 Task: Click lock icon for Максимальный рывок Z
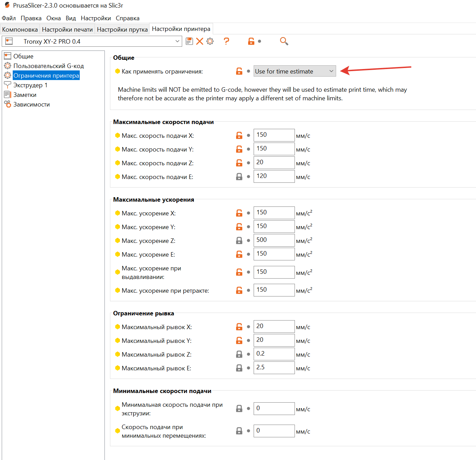(x=239, y=354)
